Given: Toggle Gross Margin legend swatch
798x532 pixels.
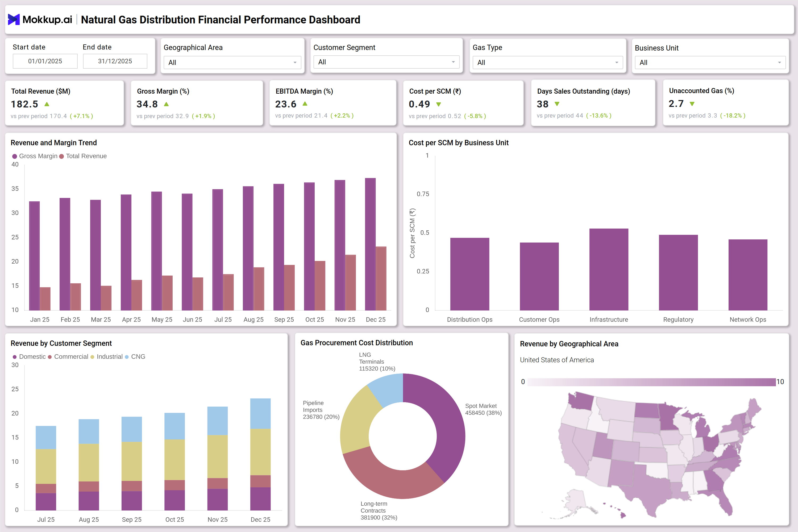Looking at the screenshot, I should pyautogui.click(x=15, y=156).
